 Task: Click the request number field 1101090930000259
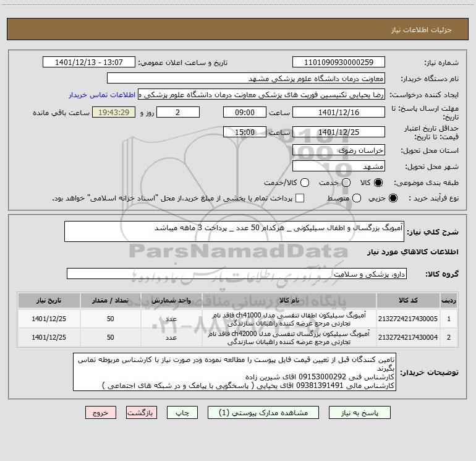pyautogui.click(x=339, y=62)
